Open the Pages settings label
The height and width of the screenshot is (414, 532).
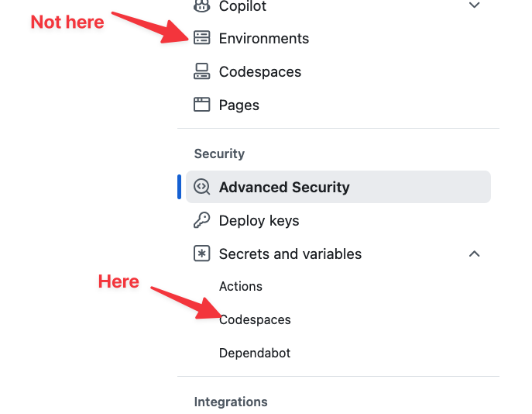239,105
